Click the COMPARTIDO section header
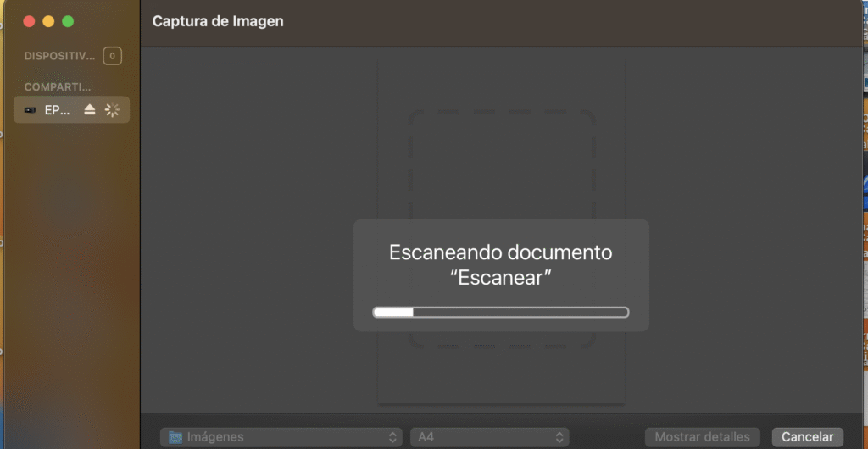The width and height of the screenshot is (868, 449). pos(58,87)
